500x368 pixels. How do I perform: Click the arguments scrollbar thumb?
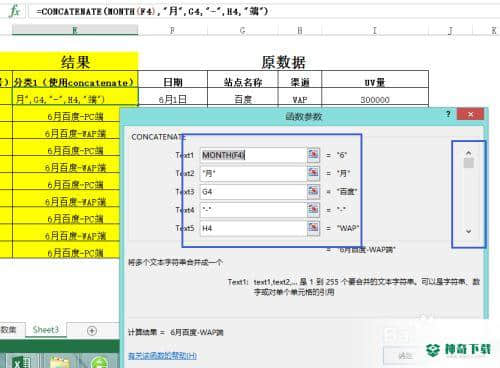coord(469,163)
